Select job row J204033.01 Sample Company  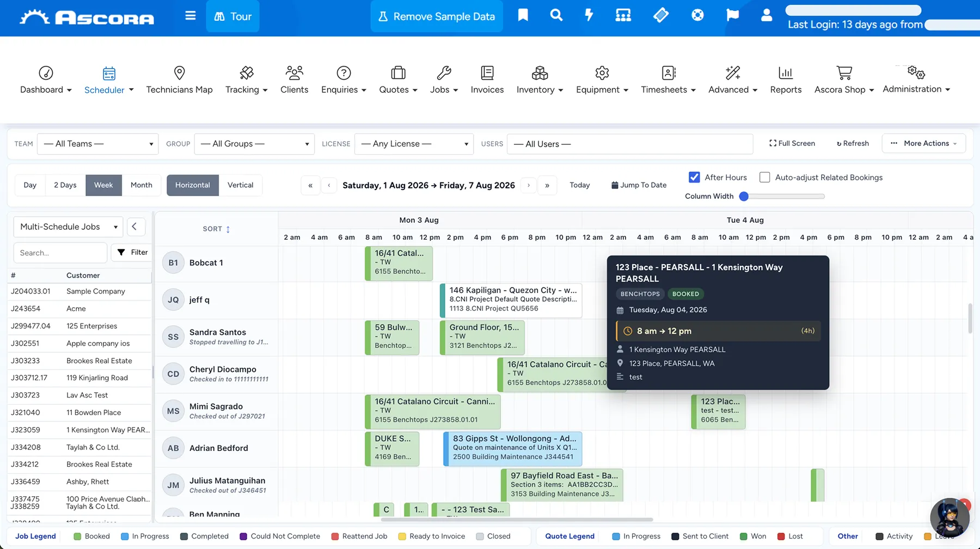(79, 291)
